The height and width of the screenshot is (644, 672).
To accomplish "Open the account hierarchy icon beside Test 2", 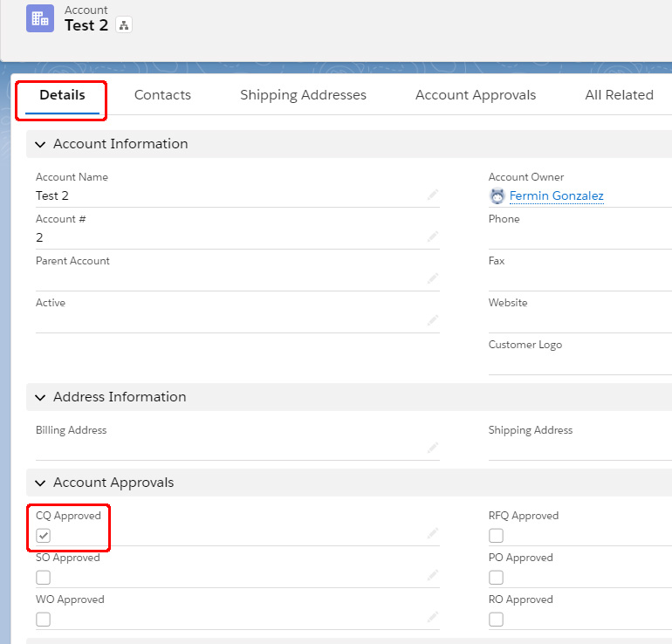I will [x=124, y=24].
